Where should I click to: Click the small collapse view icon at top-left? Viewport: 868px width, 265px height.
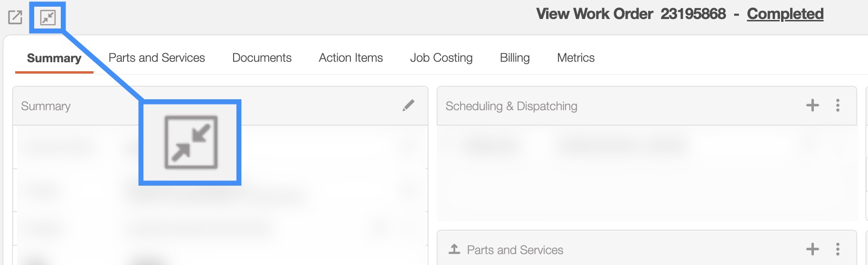point(48,18)
